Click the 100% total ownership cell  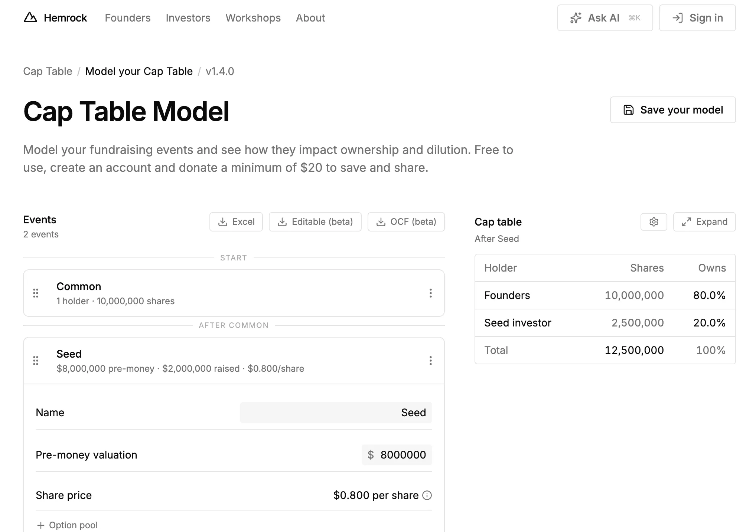pos(711,350)
